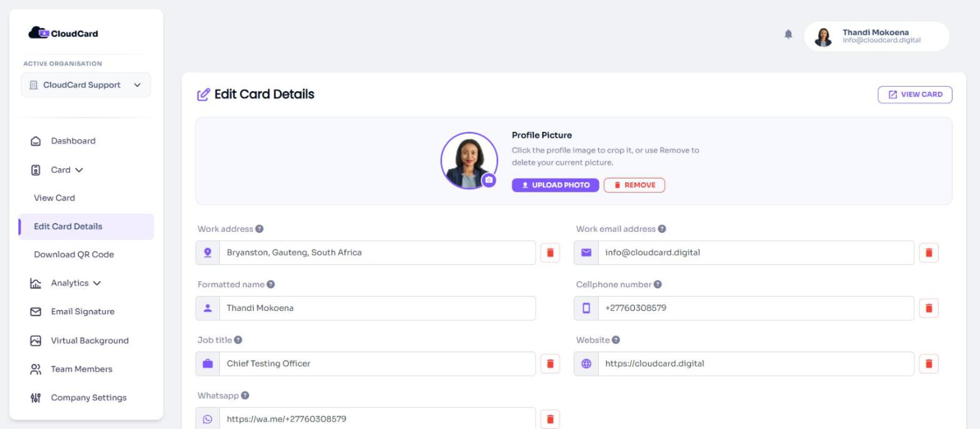
Task: Open the CloudCard Support organisation dropdown
Action: coord(86,85)
